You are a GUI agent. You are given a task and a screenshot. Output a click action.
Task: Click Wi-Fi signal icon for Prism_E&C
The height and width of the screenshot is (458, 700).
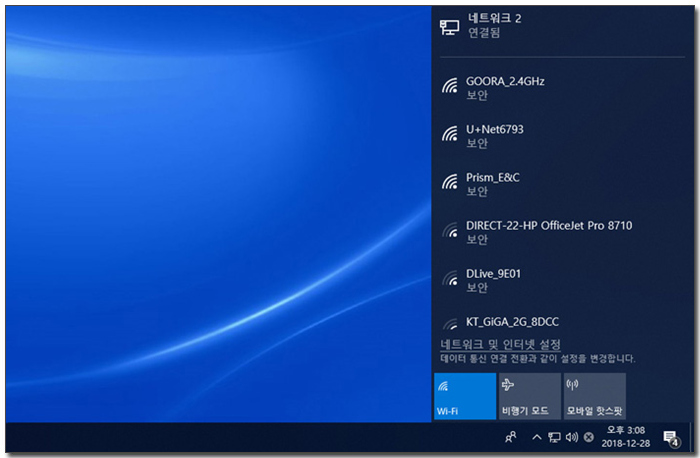pos(450,182)
